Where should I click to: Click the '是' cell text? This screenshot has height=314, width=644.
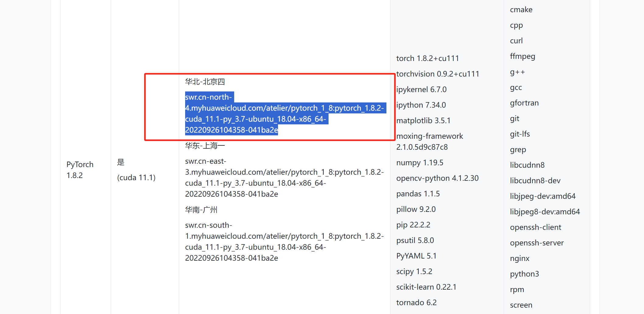pos(121,162)
